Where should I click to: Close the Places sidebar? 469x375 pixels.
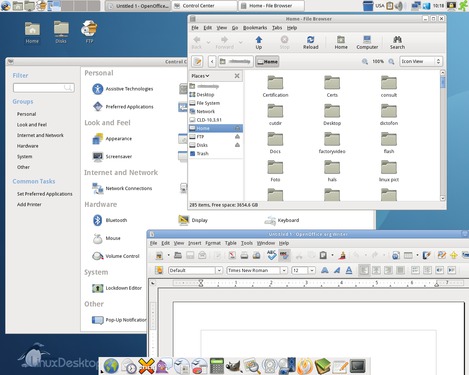point(237,76)
